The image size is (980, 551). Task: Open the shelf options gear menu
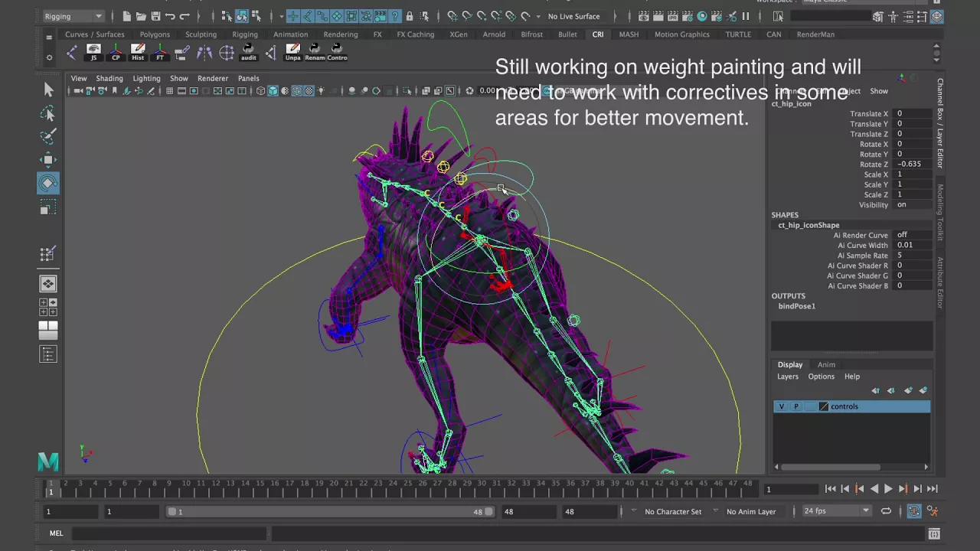point(49,57)
